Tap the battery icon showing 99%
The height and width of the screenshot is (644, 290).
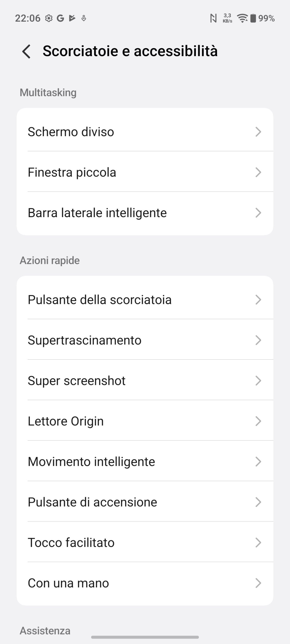click(x=253, y=18)
